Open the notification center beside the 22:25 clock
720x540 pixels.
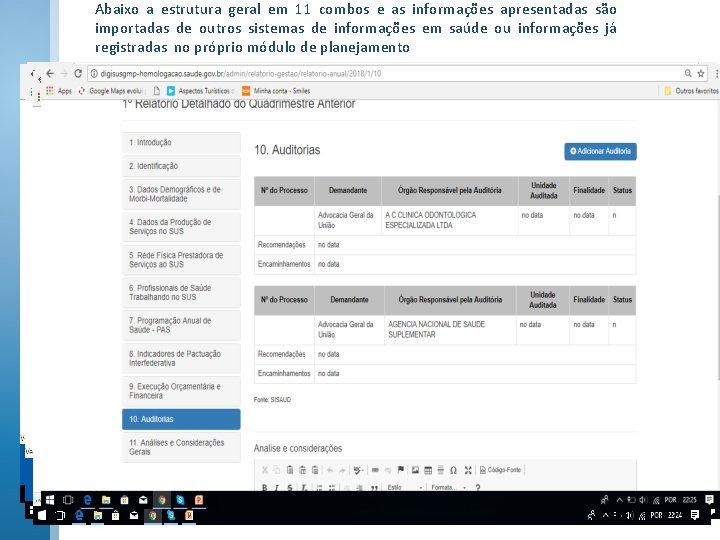click(x=709, y=500)
